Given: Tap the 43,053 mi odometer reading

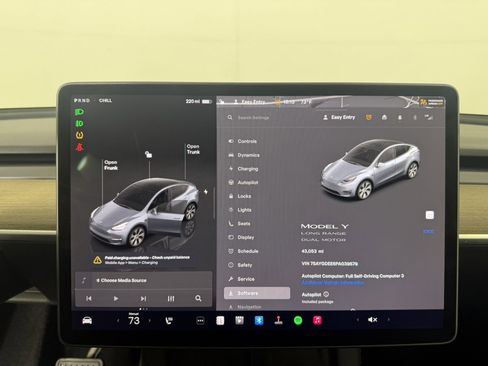Looking at the screenshot, I should tap(312, 251).
